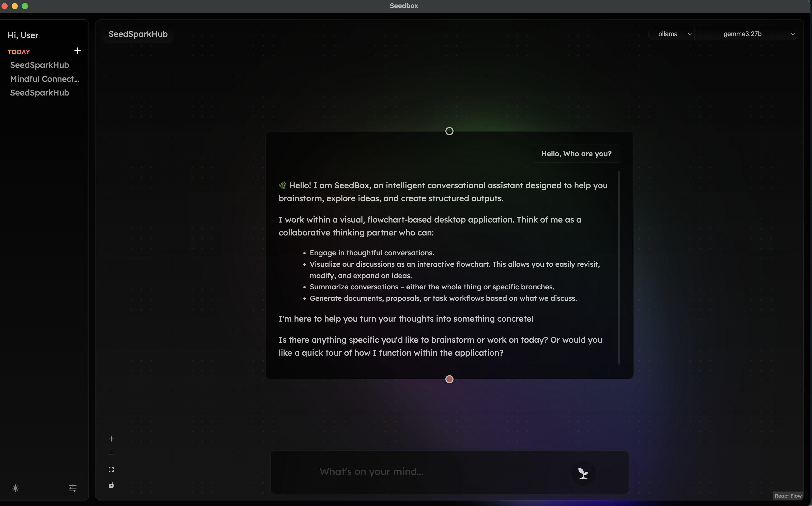Screen dimensions: 812x506
Task: Toggle the light/dark theme sun icon
Action: [x=15, y=488]
